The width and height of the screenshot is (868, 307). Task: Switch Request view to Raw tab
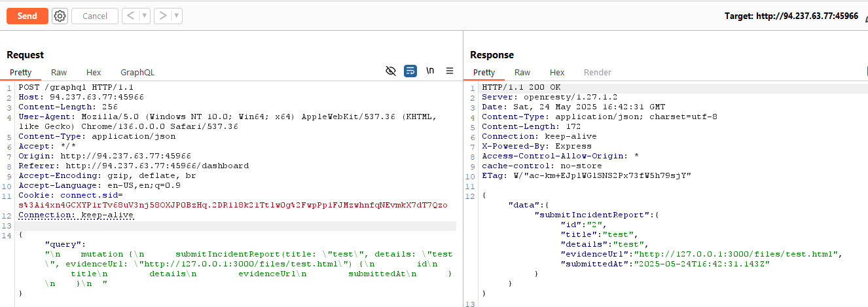(x=59, y=73)
